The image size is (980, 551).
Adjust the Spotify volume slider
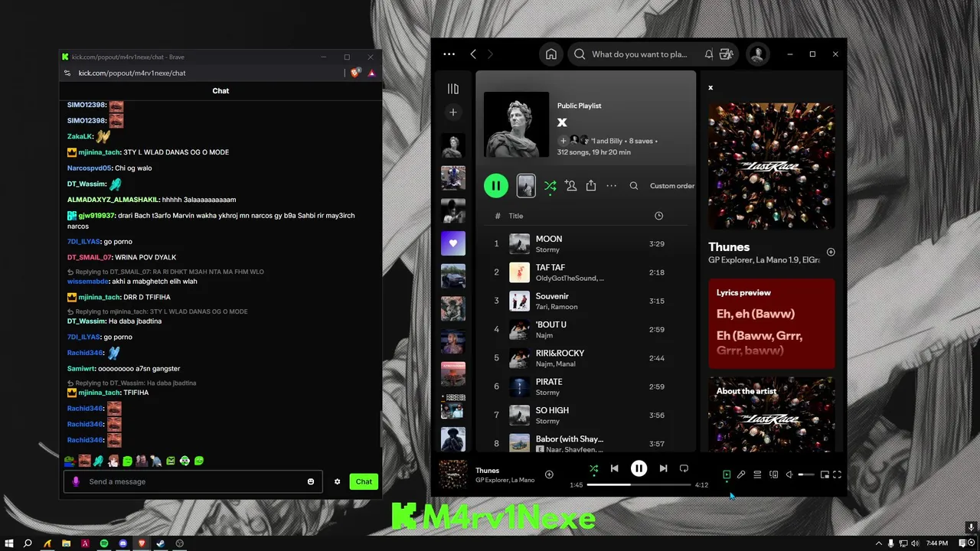(x=806, y=474)
